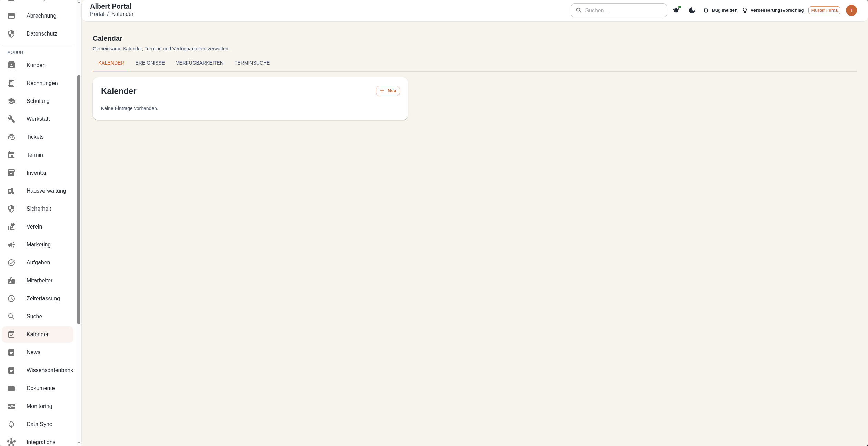Image resolution: width=868 pixels, height=446 pixels.
Task: Click the Verbesserungsvorschlag button
Action: [x=773, y=10]
